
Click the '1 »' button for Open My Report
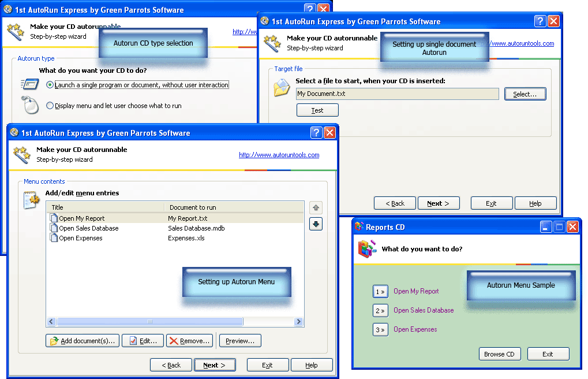pos(380,292)
